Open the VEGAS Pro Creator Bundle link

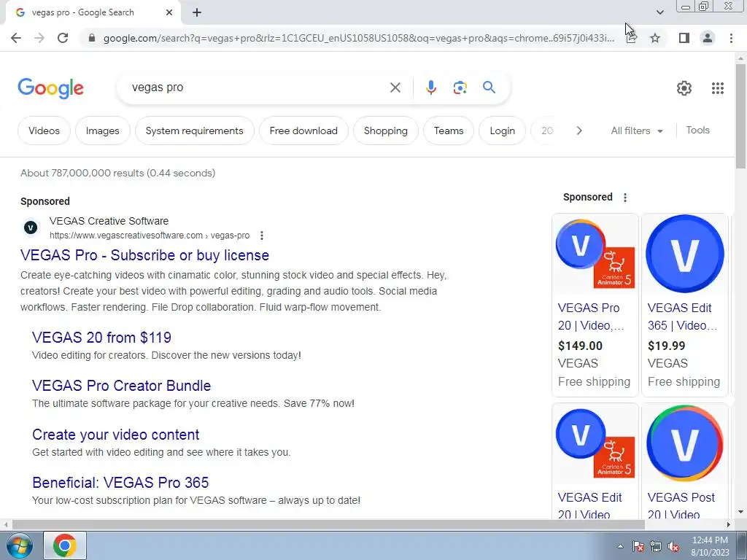pos(122,386)
